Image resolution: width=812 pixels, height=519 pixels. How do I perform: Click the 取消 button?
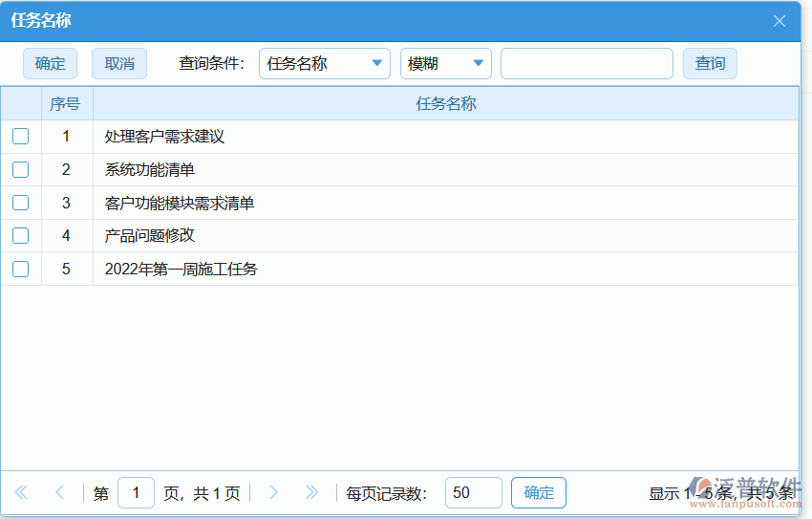(119, 64)
